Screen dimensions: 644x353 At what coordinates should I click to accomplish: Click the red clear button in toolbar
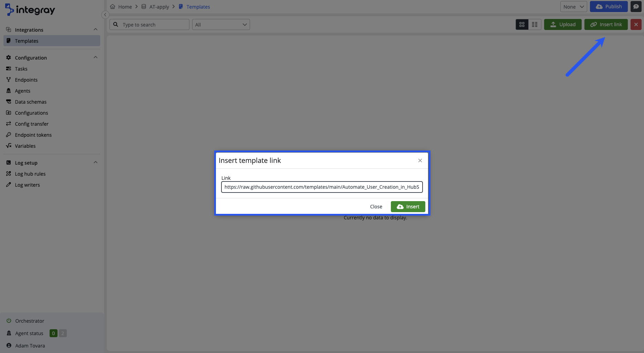coord(636,24)
